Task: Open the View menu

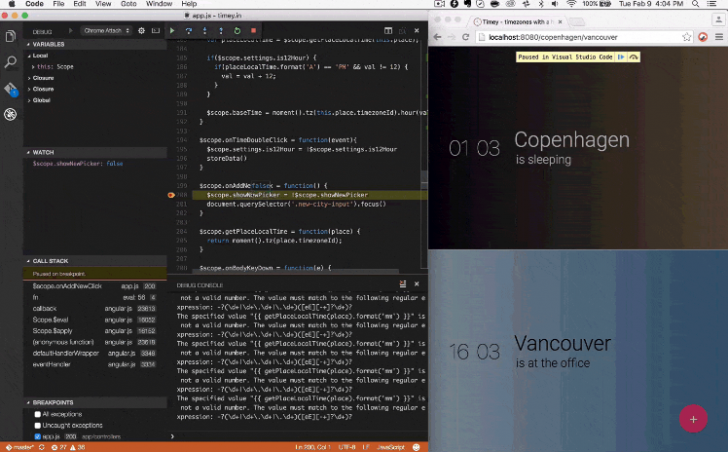Action: 103,4
